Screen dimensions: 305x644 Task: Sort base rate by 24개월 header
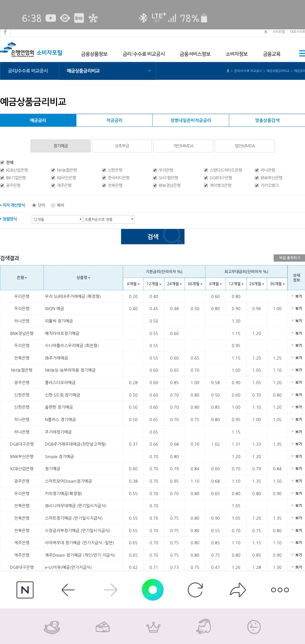tap(174, 284)
